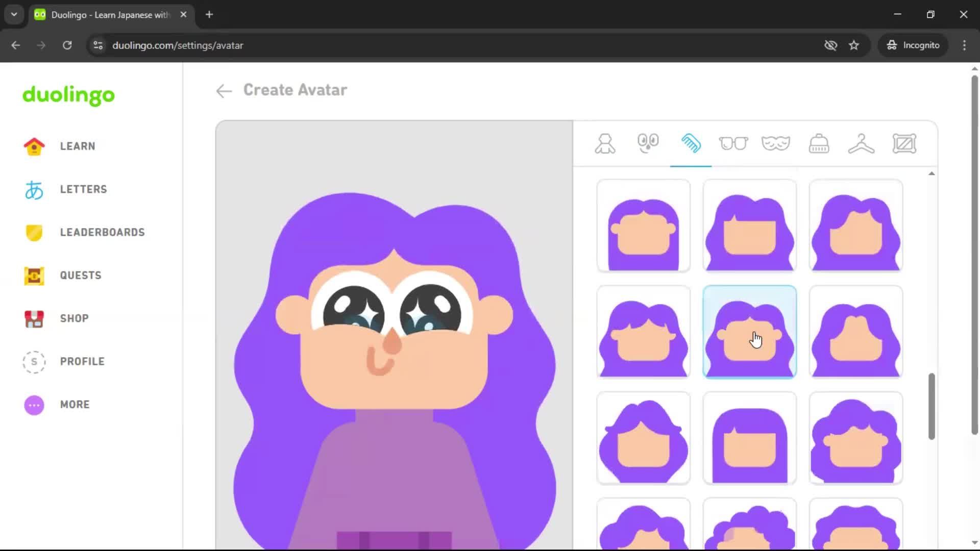Open the body type category icon
The image size is (980, 551).
click(x=605, y=143)
